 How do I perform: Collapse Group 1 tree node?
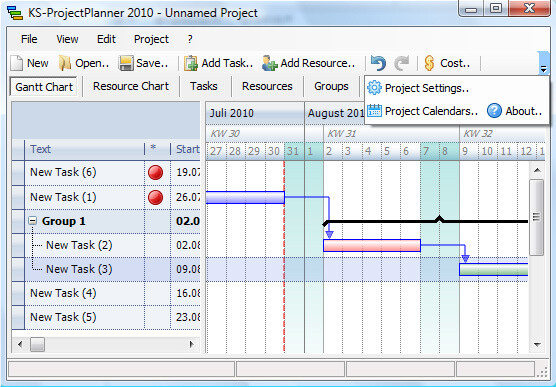[33, 221]
